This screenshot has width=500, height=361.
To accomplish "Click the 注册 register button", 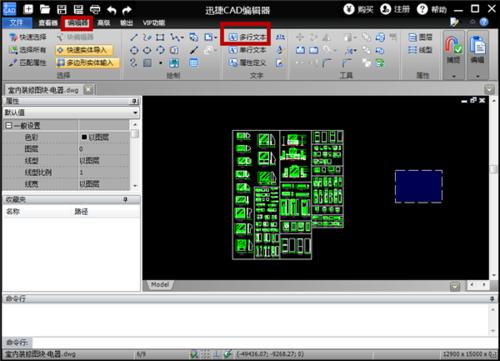I will click(395, 9).
